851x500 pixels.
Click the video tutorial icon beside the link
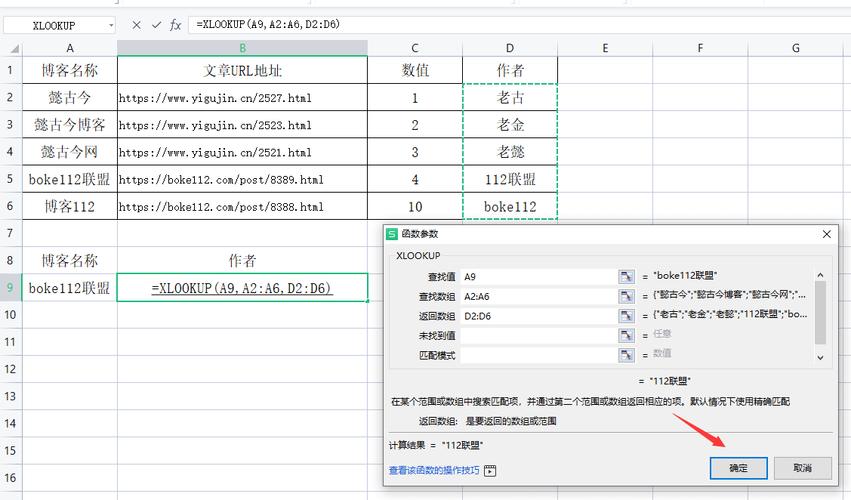[490, 471]
